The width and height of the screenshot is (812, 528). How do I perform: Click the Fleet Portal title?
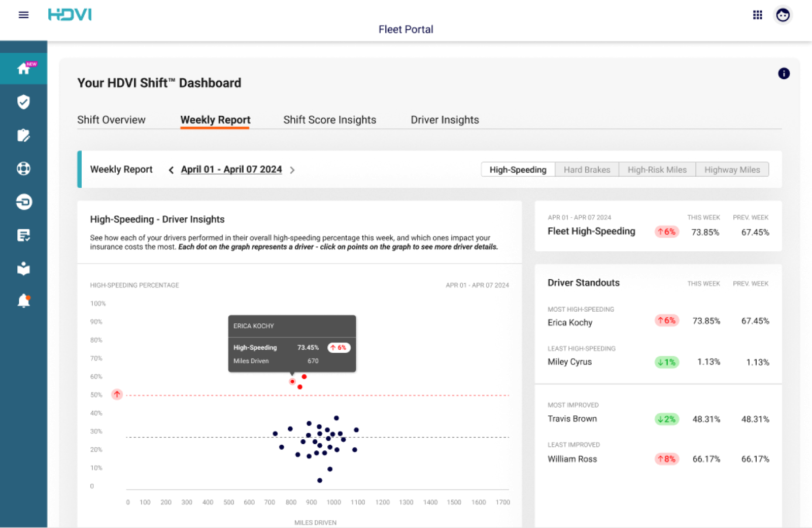(406, 29)
